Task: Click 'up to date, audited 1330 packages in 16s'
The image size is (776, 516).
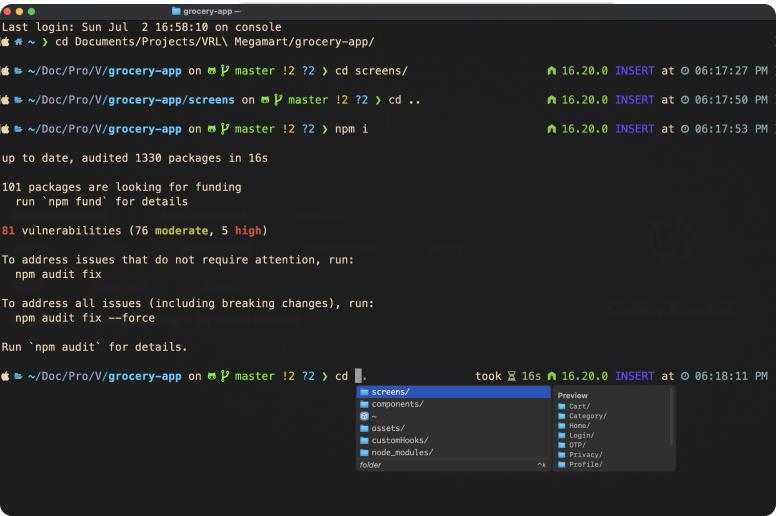Action: 135,158
